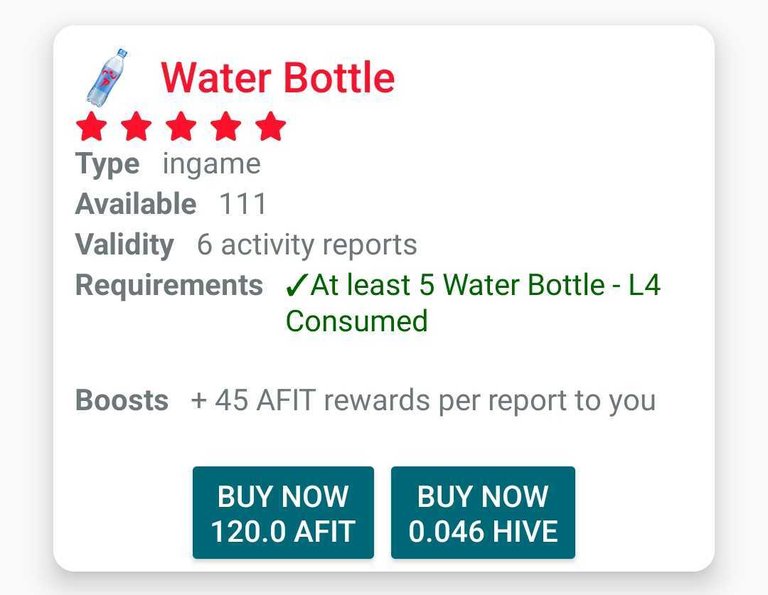Image resolution: width=768 pixels, height=595 pixels.
Task: Click the water bottle product icon
Action: (107, 77)
